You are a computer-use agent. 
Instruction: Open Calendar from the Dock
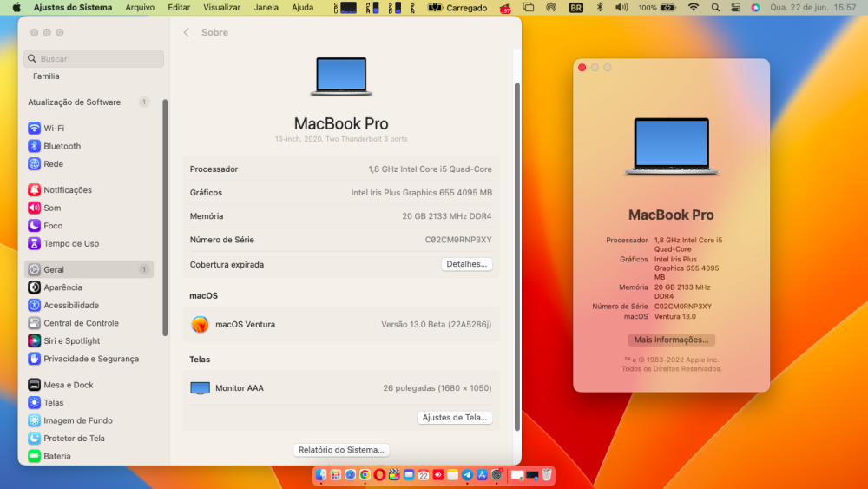coord(424,474)
